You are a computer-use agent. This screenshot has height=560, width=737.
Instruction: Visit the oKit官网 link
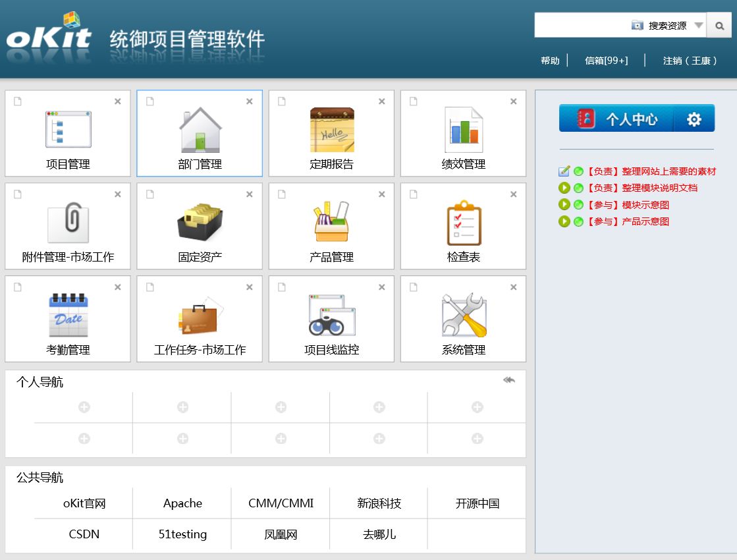click(84, 503)
